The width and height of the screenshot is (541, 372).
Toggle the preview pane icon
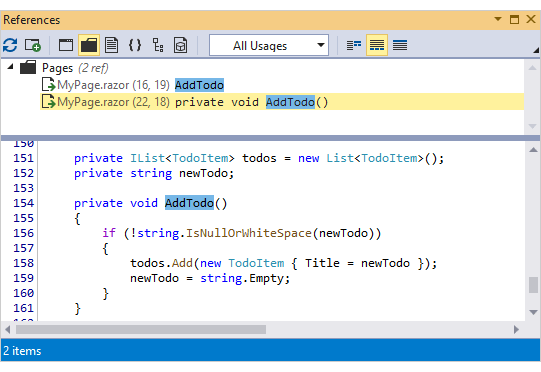pyautogui.click(x=66, y=45)
